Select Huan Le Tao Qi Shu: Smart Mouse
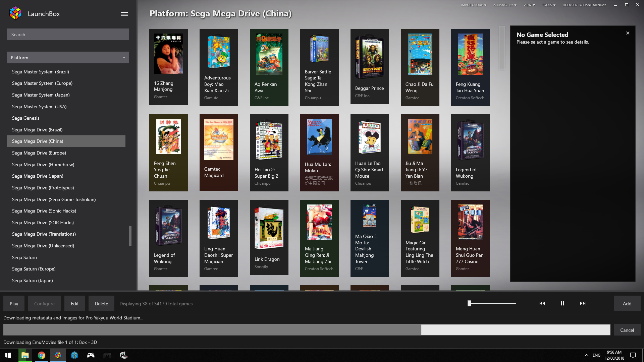 pos(370,153)
